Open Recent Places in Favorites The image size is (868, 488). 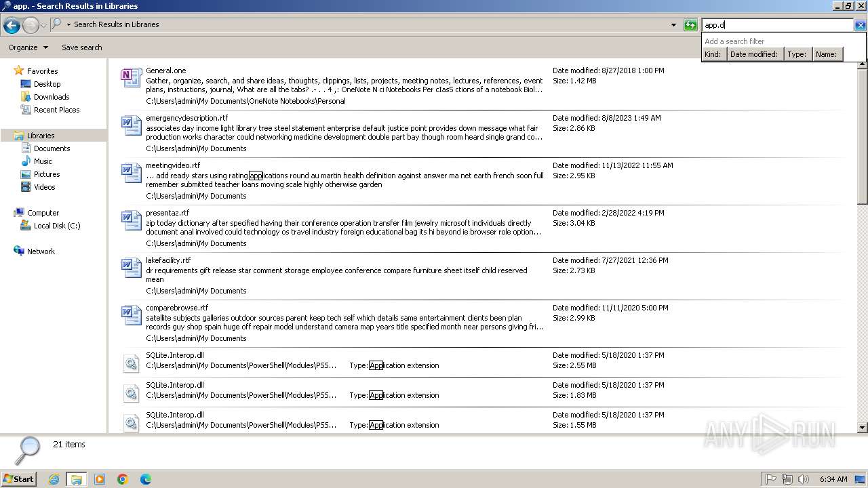(x=56, y=110)
